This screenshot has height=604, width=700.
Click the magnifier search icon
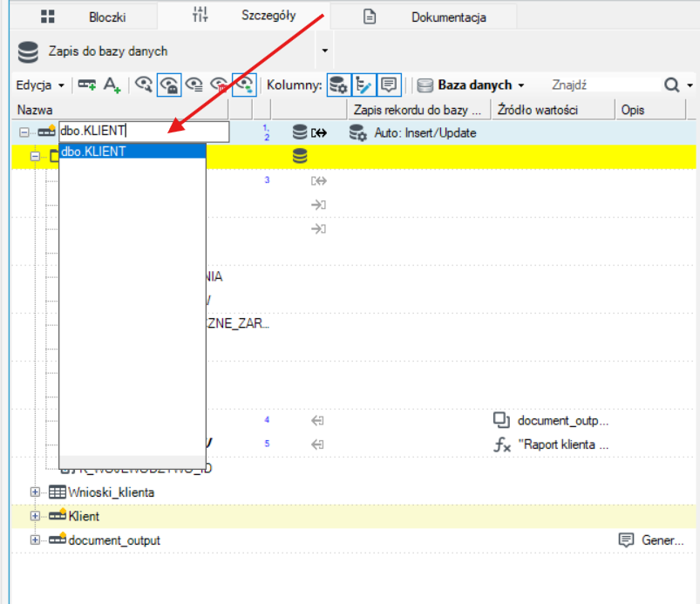pos(671,85)
